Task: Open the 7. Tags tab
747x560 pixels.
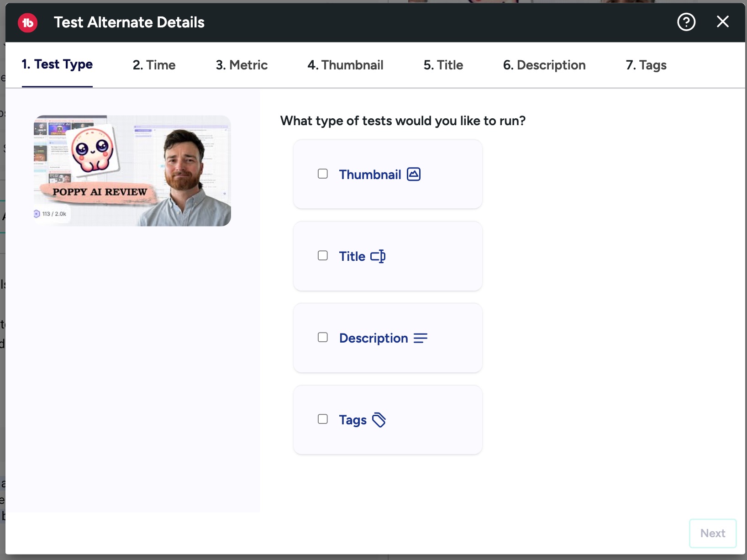Action: point(646,65)
